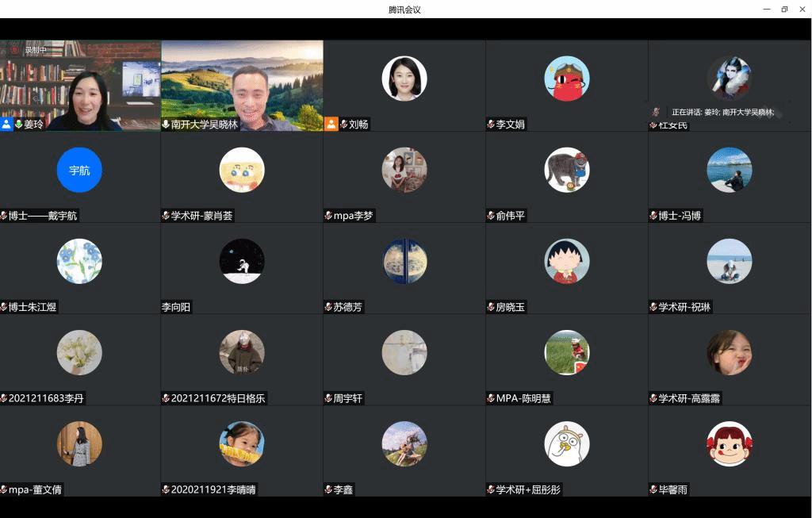The width and height of the screenshot is (812, 518).
Task: Click the blue host badge beside 姜玲
Action: (x=6, y=125)
